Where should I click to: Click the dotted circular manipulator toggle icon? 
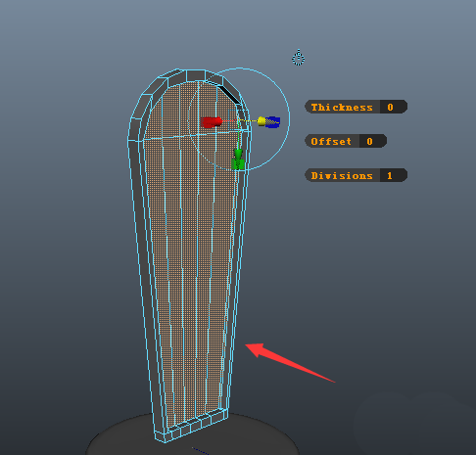tap(299, 58)
